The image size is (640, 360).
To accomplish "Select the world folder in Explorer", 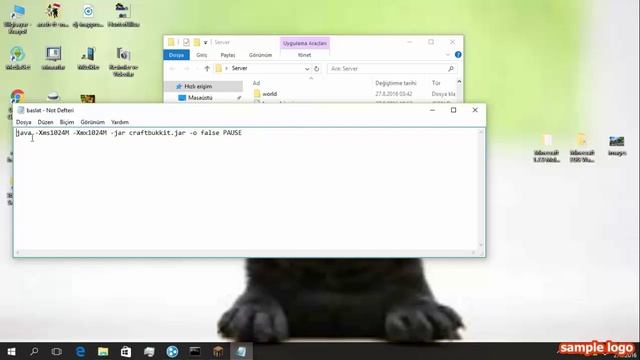I will click(x=269, y=94).
